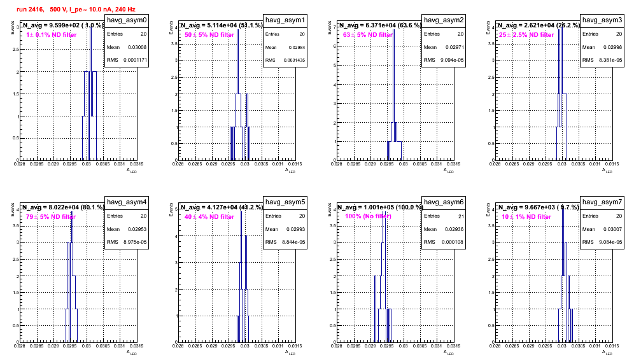Select the havg_asym1 stats box title
Image resolution: width=634 pixels, height=364 pixels.
285,20
